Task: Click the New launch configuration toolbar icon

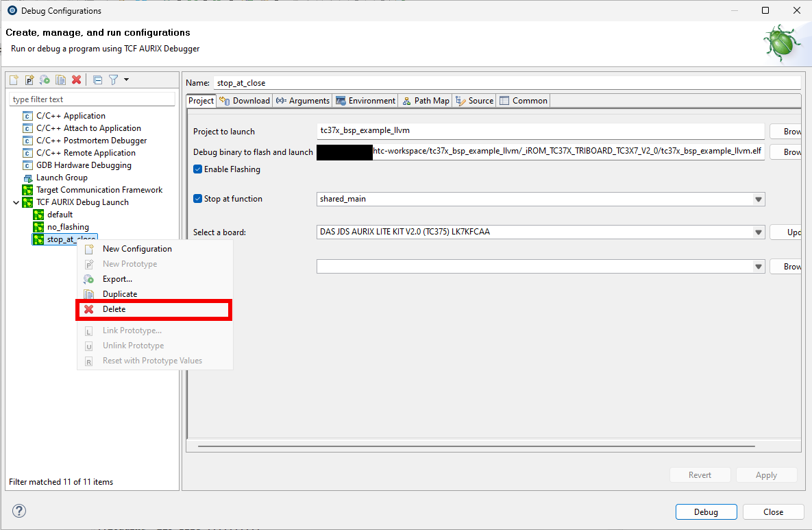Action: tap(14, 80)
